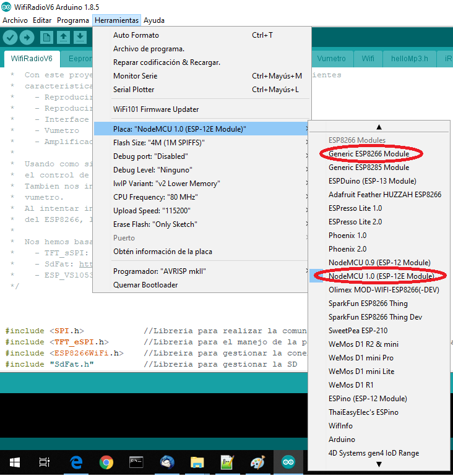Click the Arduino IDE taskbar icon
453x476 pixels.
tap(288, 462)
